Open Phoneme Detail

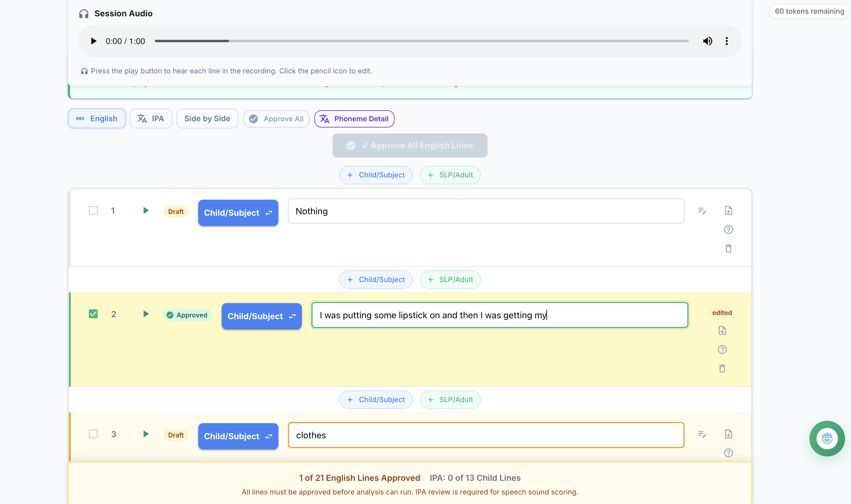pos(354,119)
